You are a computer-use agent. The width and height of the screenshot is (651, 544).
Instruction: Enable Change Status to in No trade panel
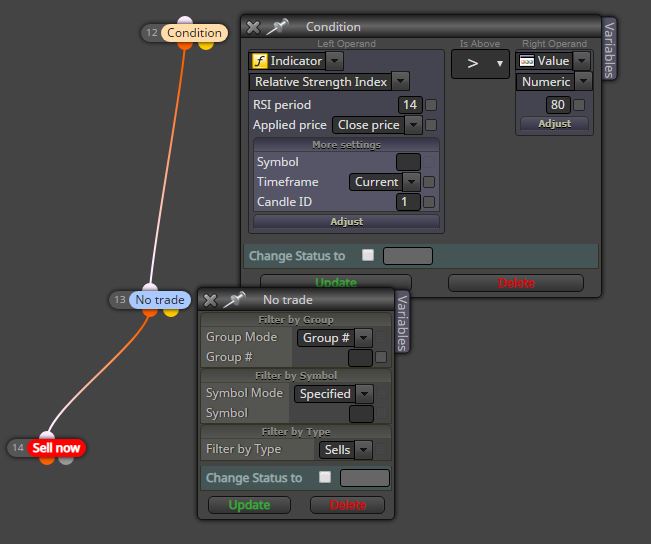pyautogui.click(x=325, y=477)
